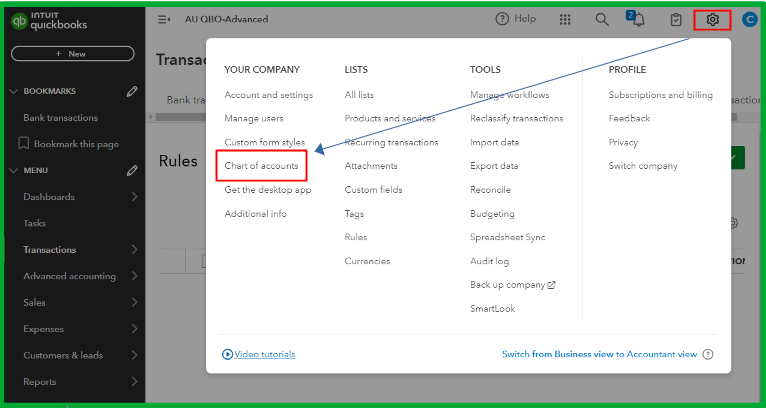This screenshot has height=408, width=766.
Task: Click the help icon beside Accountant view switch
Action: pyautogui.click(x=708, y=354)
